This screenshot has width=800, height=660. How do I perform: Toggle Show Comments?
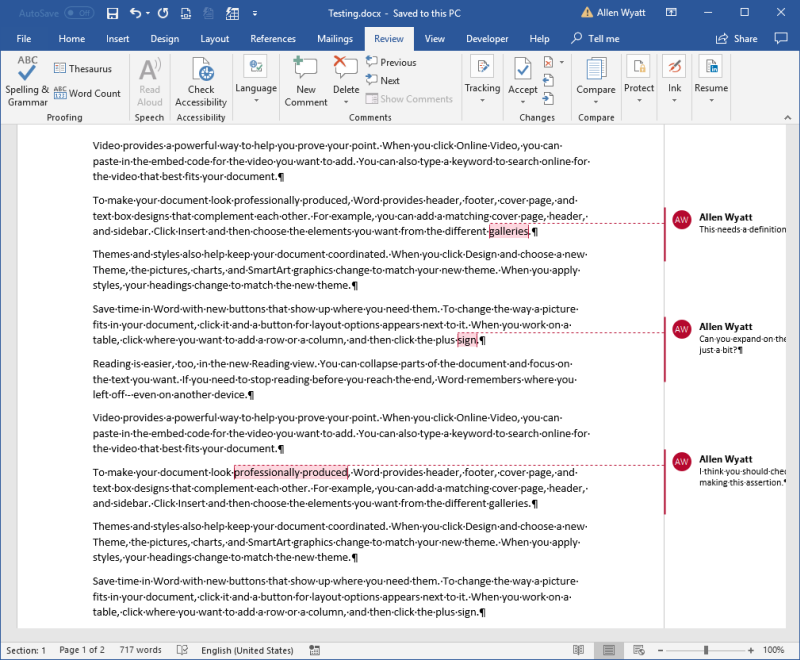click(409, 99)
